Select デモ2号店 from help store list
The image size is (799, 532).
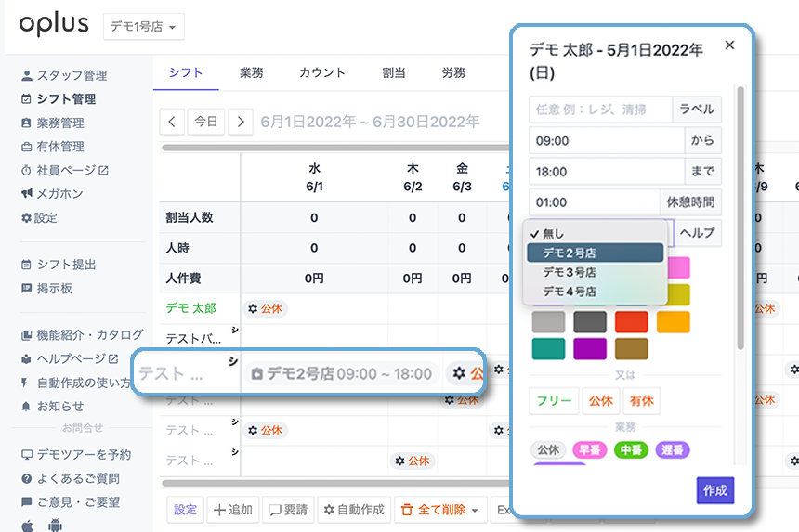(596, 253)
